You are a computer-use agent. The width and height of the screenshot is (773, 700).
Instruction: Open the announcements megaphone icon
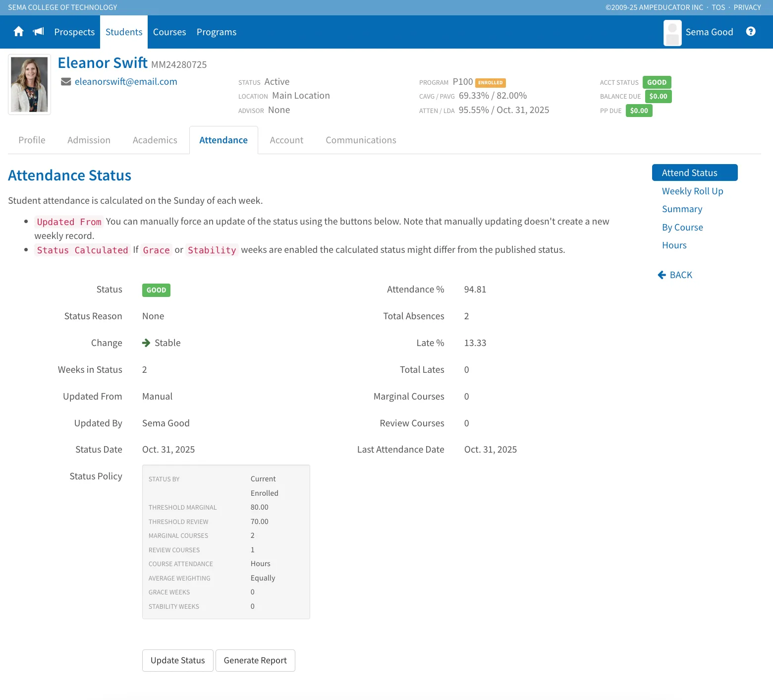click(x=39, y=32)
